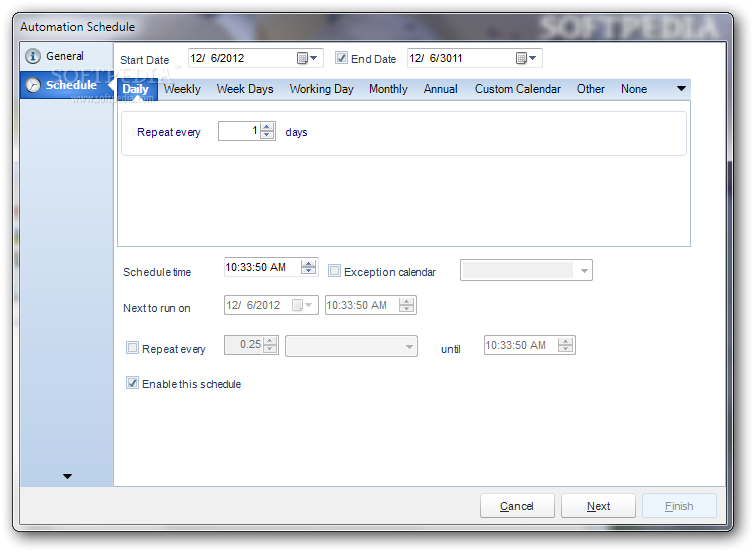Screen dimensions: 754x552
Task: Select the Custom Calendar tab
Action: tap(517, 89)
